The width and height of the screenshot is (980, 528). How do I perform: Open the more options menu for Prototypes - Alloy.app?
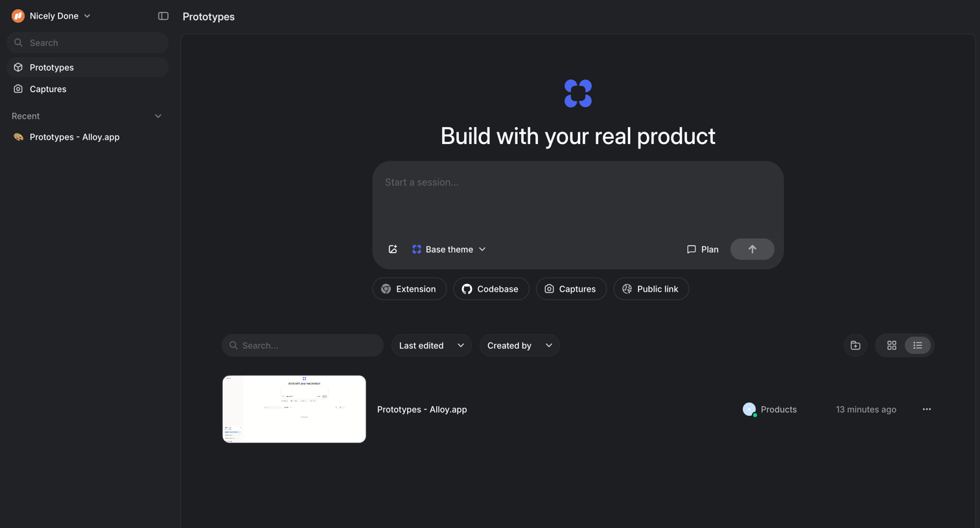[x=927, y=409]
